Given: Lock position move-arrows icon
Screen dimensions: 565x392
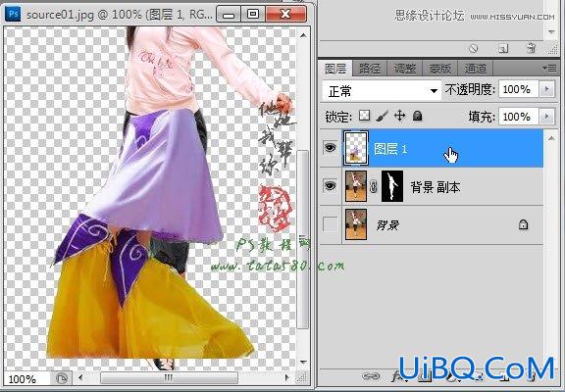Looking at the screenshot, I should click(x=399, y=116).
